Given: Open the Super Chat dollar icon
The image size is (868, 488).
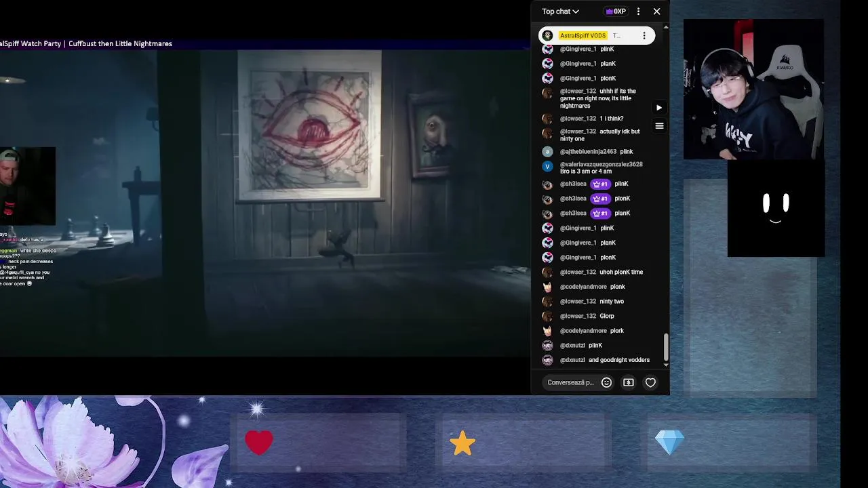Looking at the screenshot, I should [629, 382].
